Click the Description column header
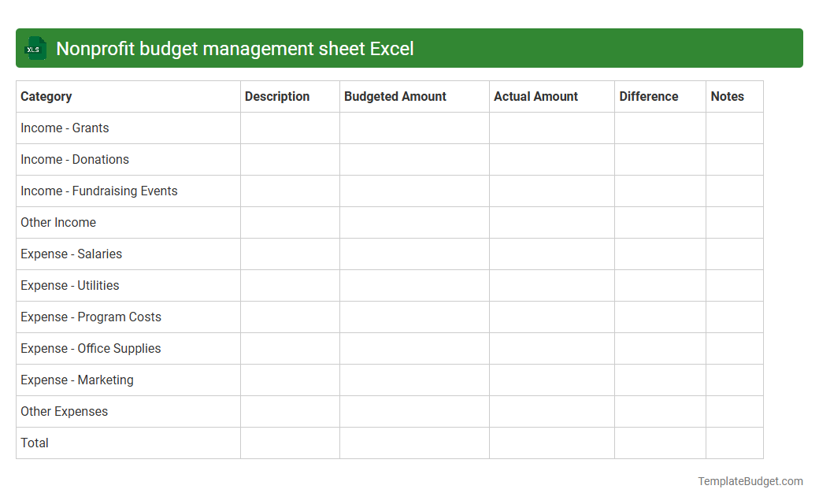This screenshot has height=504, width=819. tap(277, 96)
